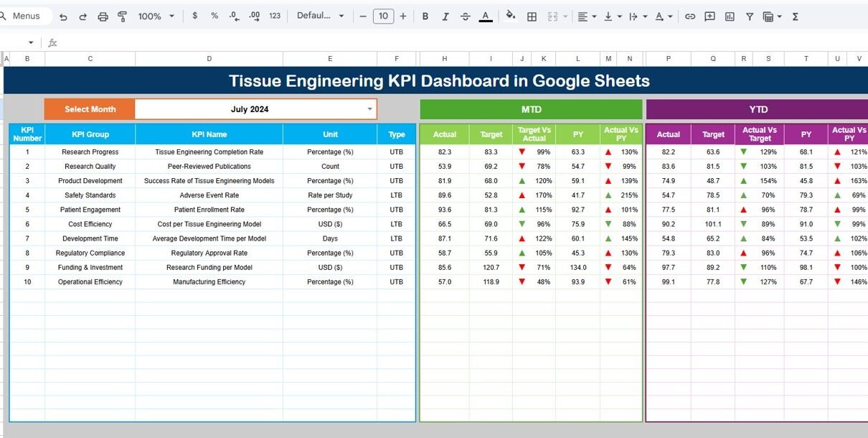The width and height of the screenshot is (868, 438).
Task: Decrease font size with minus button
Action: [364, 16]
